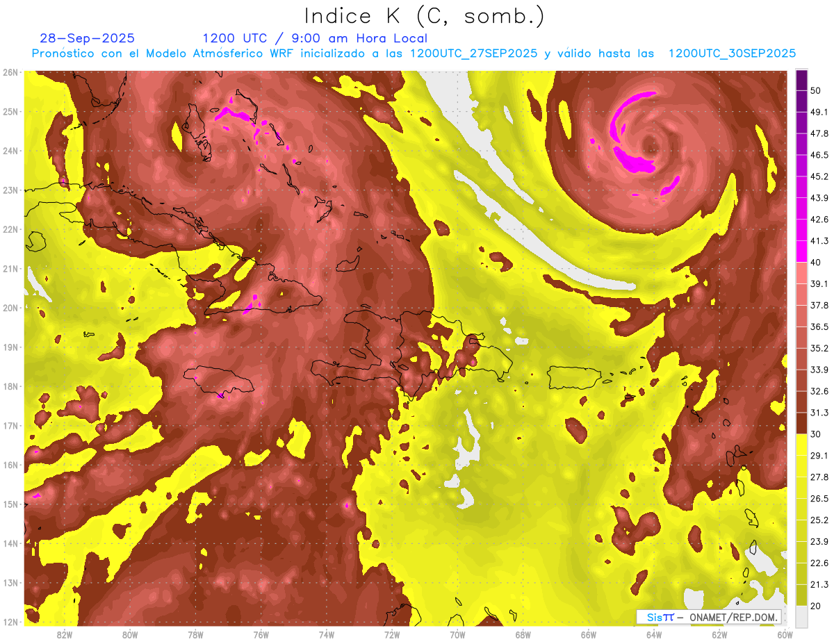The height and width of the screenshot is (644, 834).
Task: Click the 35.2 label on the color scale
Action: click(819, 348)
